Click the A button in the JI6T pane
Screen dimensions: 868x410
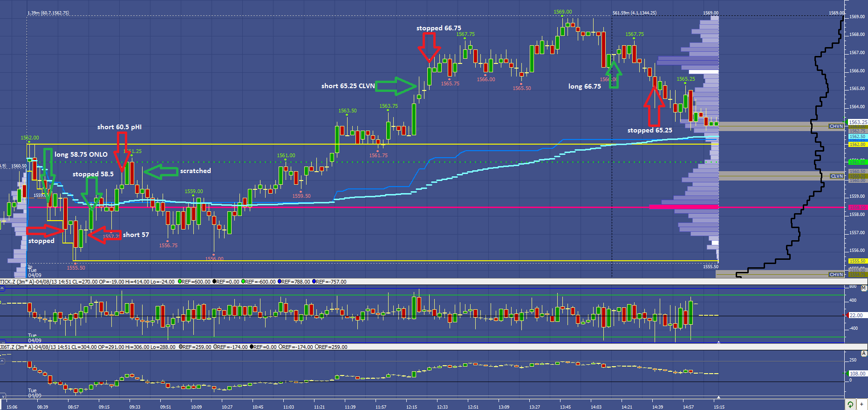click(864, 354)
